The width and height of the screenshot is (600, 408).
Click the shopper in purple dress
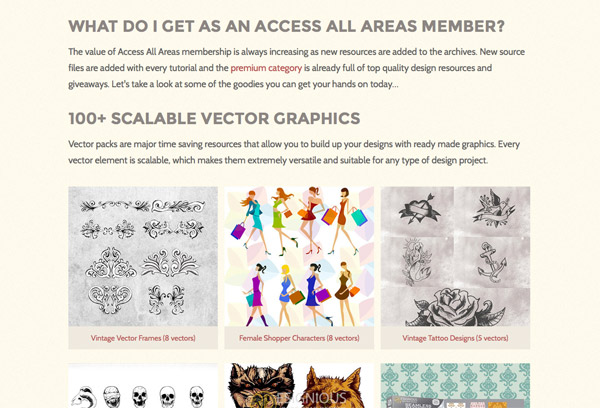coord(255,294)
